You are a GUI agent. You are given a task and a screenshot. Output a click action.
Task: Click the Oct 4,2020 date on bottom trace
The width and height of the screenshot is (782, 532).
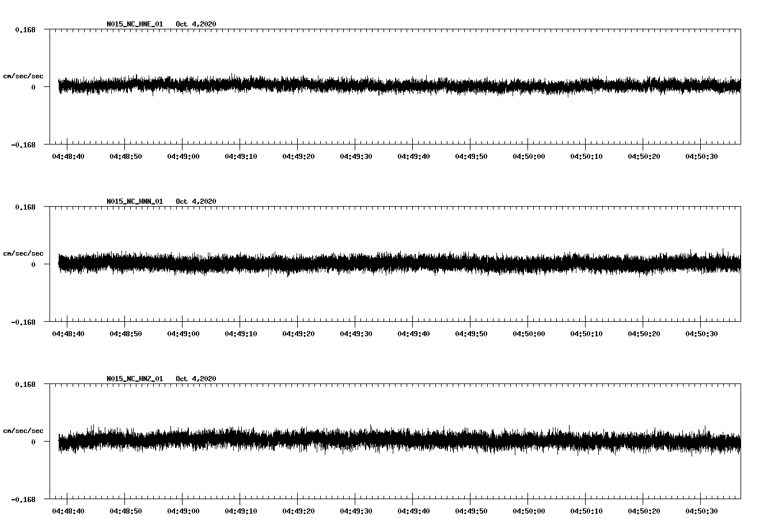196,379
